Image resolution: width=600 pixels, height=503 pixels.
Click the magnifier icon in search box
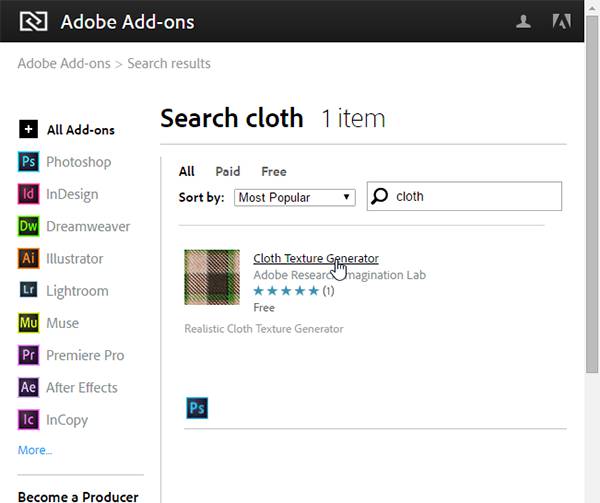[x=380, y=196]
